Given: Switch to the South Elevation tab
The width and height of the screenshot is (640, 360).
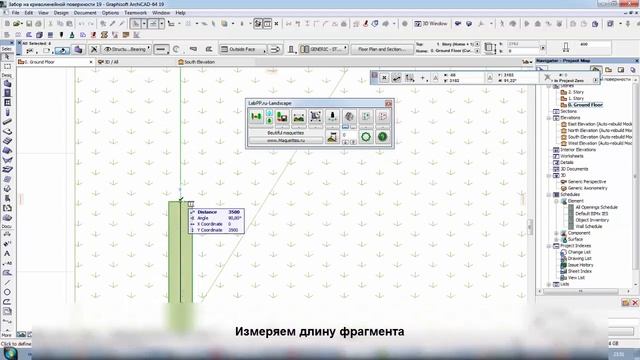Looking at the screenshot, I should 197,62.
